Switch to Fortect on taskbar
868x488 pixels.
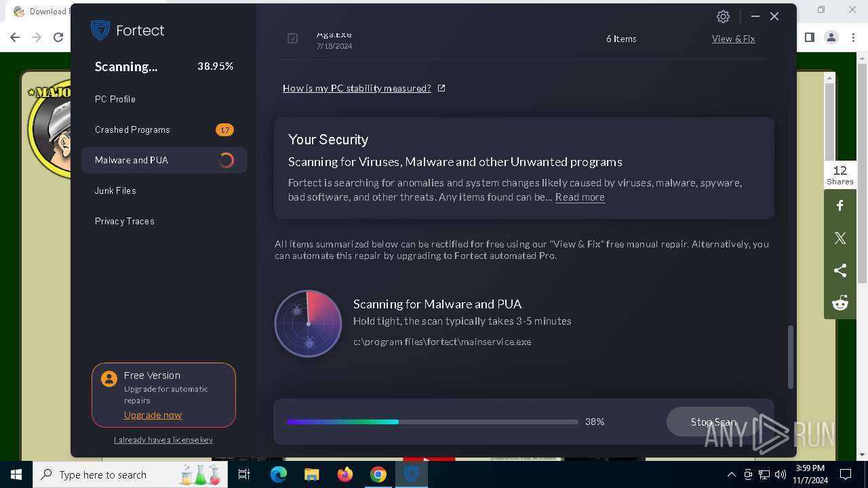point(412,474)
